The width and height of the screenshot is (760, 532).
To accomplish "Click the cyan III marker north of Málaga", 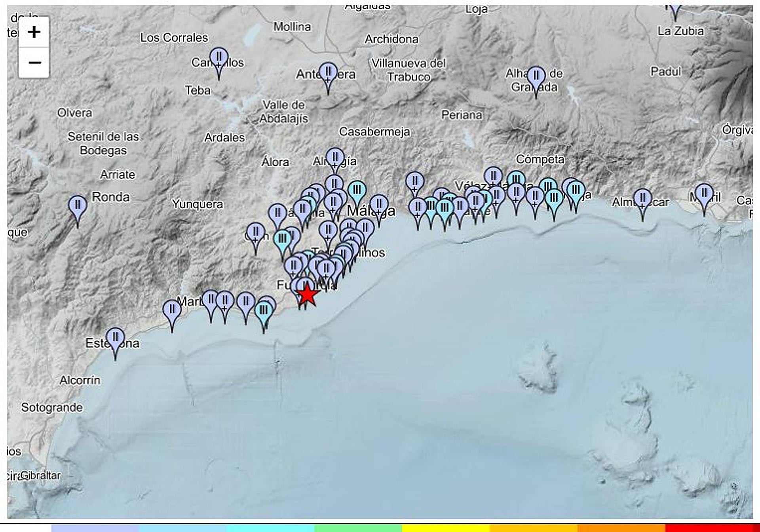I will pyautogui.click(x=357, y=190).
